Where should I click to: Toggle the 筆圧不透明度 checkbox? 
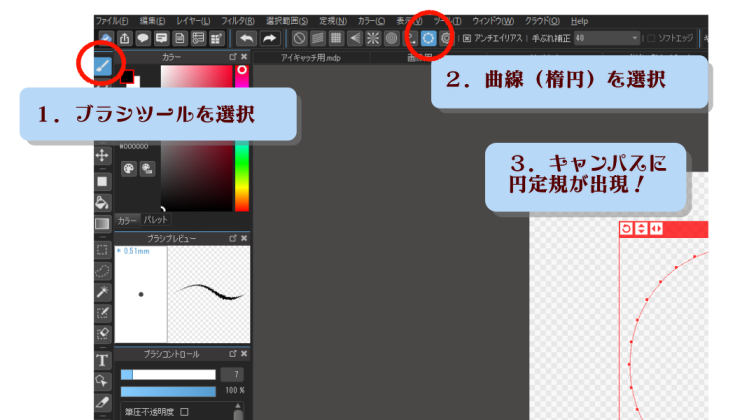click(184, 412)
